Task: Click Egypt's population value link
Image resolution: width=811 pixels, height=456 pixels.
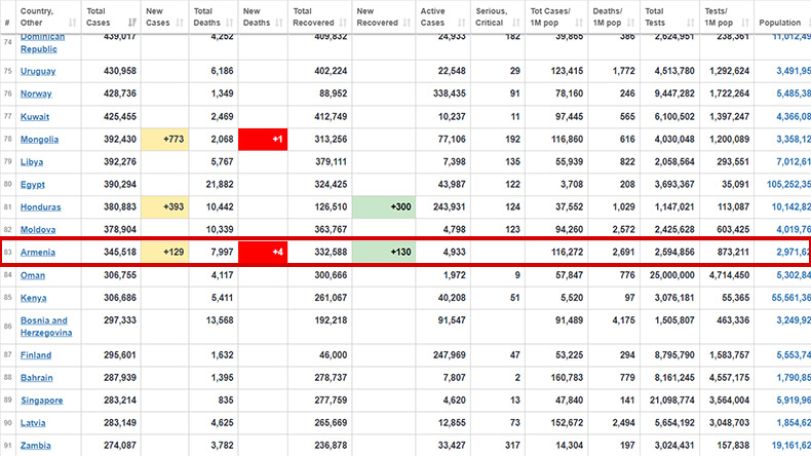Action: pyautogui.click(x=789, y=184)
